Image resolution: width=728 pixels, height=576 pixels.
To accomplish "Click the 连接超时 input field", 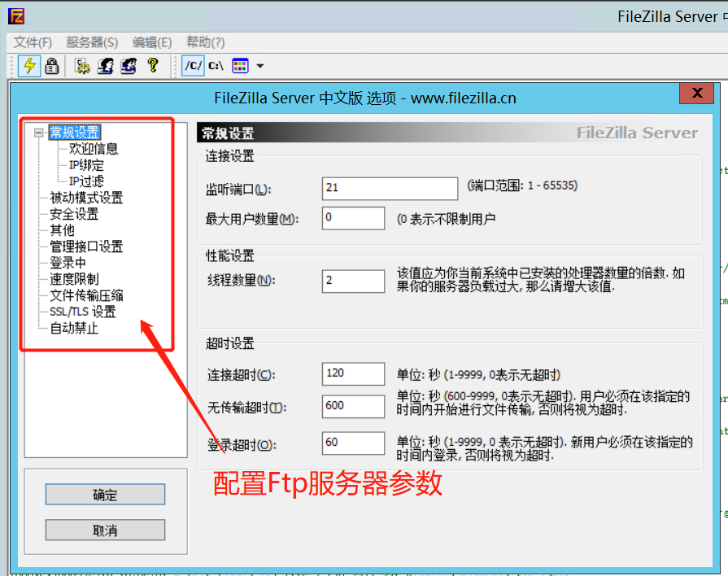I will pyautogui.click(x=353, y=374).
